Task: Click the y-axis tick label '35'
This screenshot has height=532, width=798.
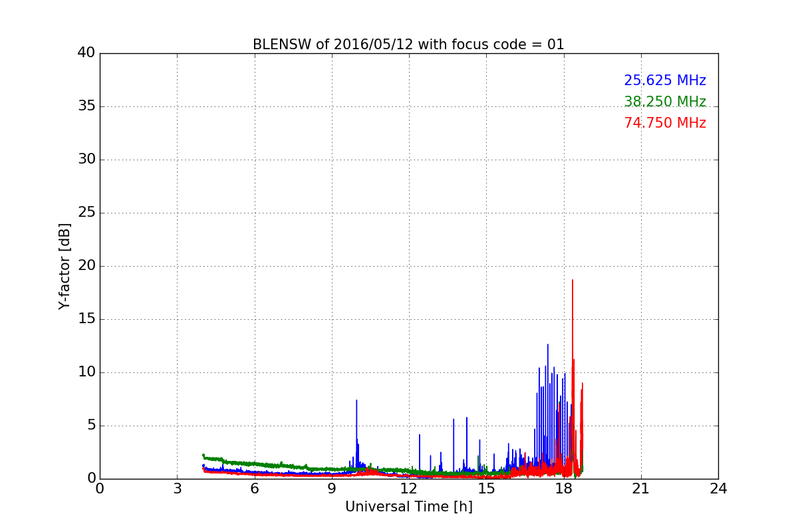Action: (x=86, y=106)
